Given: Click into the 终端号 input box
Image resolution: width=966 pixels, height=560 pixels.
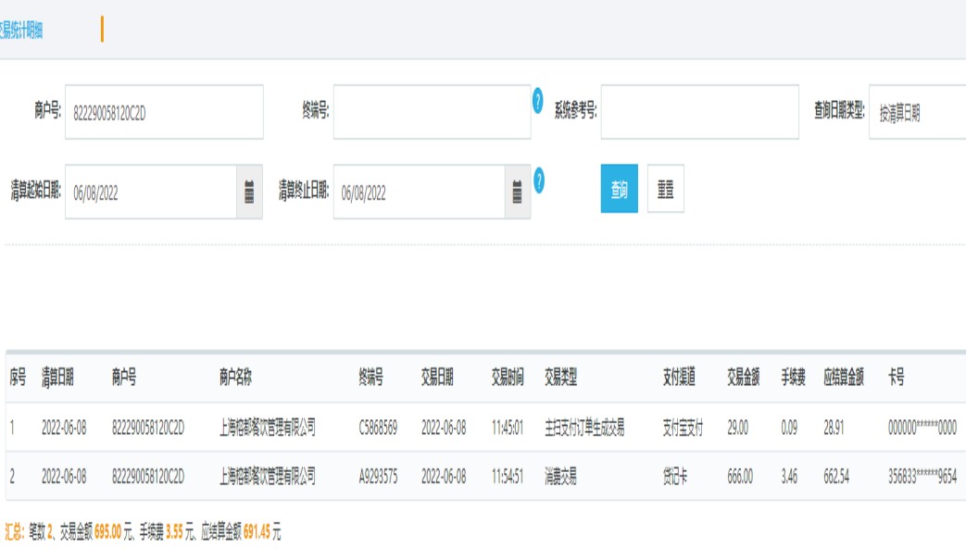Looking at the screenshot, I should pos(432,113).
